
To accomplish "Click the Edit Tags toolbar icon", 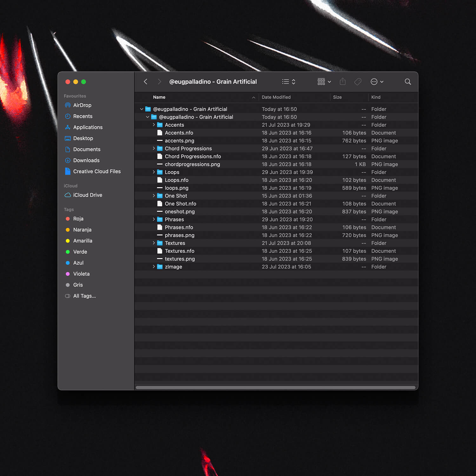I will [358, 82].
